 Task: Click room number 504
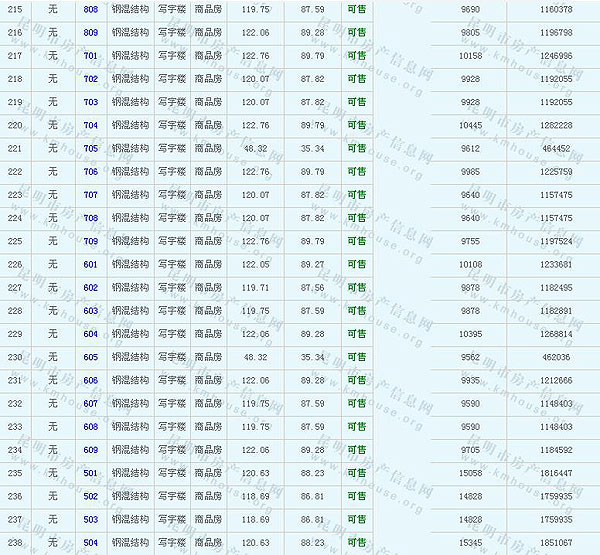point(91,543)
